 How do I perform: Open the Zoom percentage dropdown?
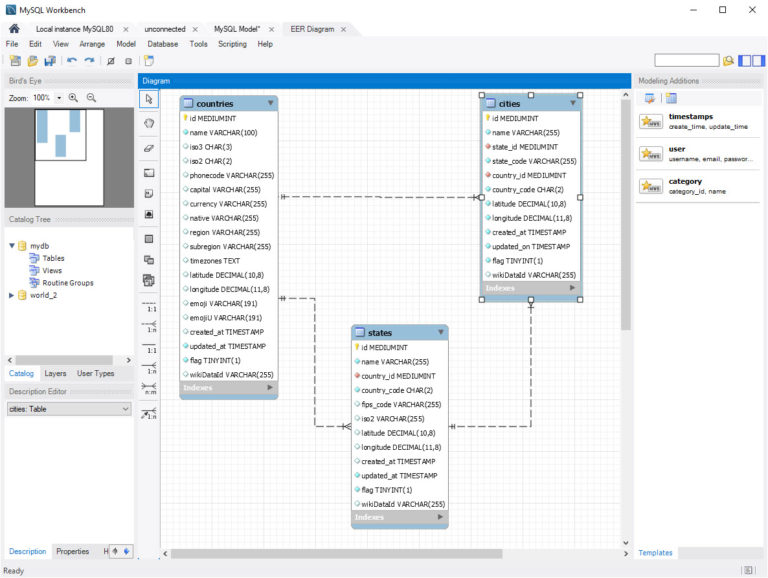click(59, 98)
